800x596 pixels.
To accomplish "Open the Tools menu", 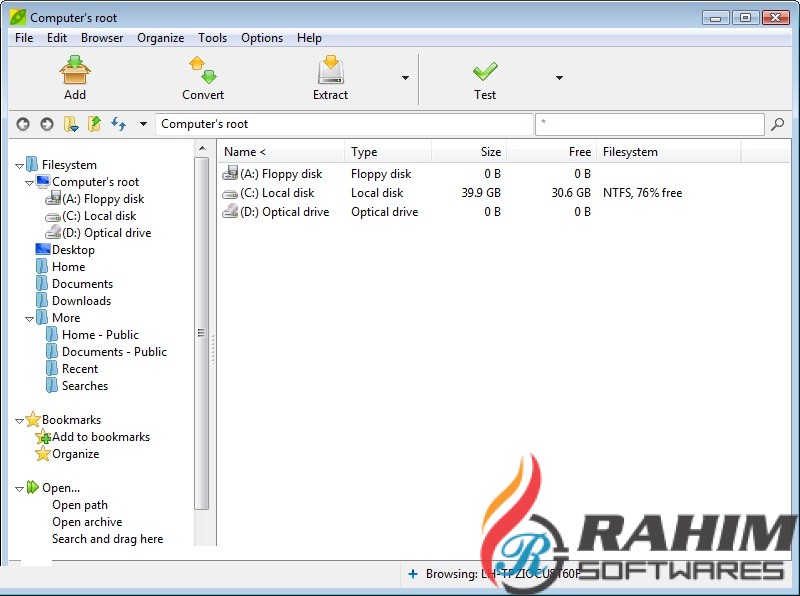I will [x=212, y=38].
